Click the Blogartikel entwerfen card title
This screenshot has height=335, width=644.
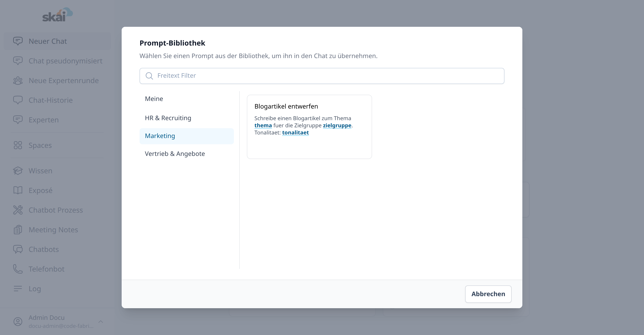[x=286, y=106]
